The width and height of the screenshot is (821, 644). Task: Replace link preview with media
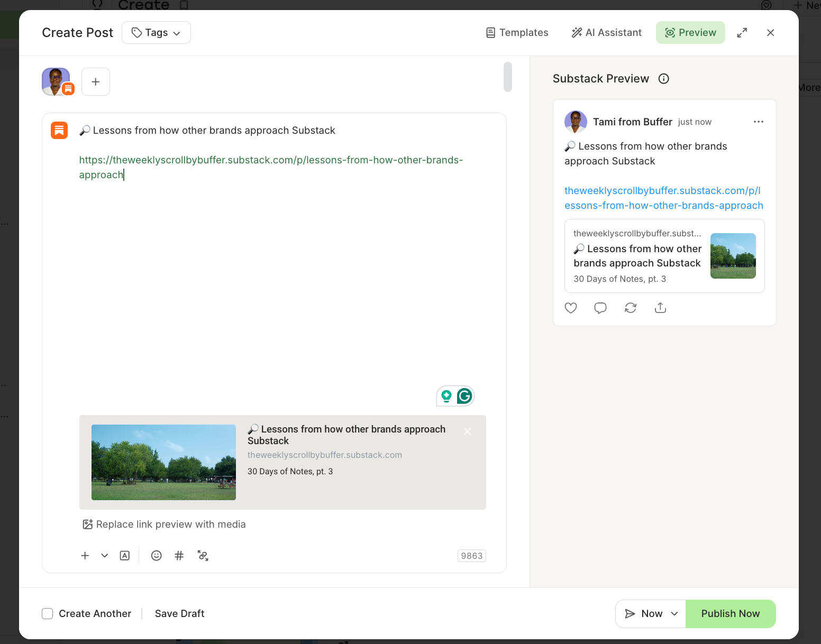pos(164,525)
